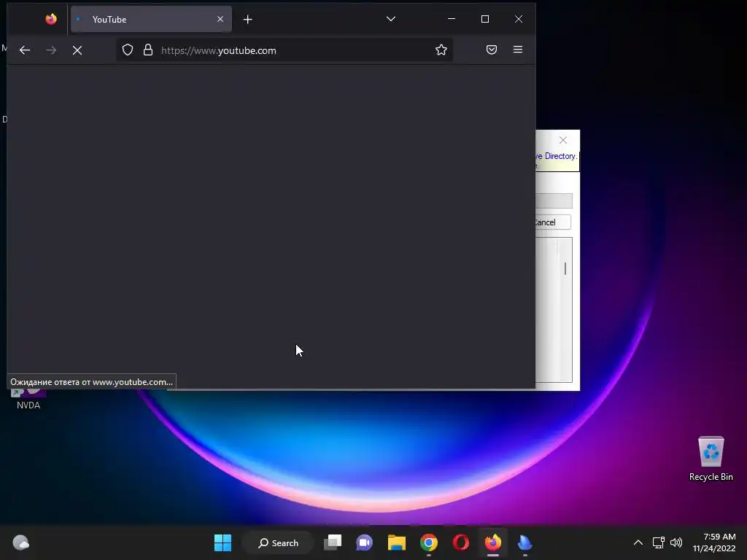The image size is (747, 560).
Task: Open the Save to Pocket icon
Action: pos(492,50)
